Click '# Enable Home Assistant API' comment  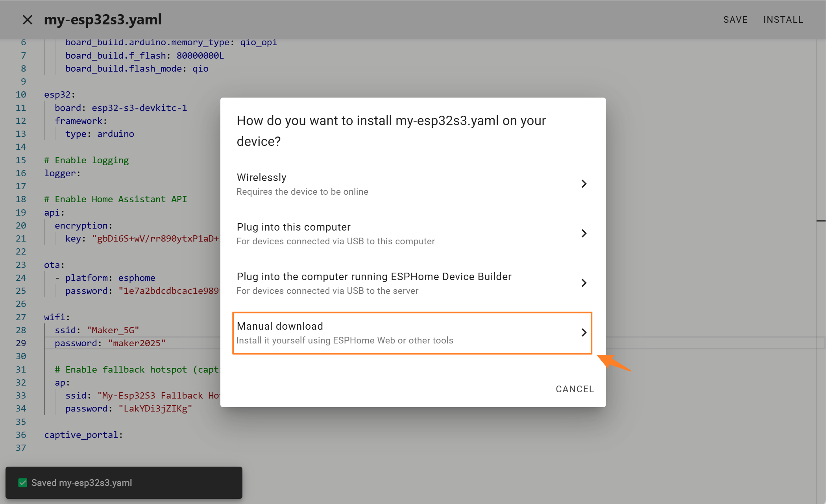click(x=115, y=199)
